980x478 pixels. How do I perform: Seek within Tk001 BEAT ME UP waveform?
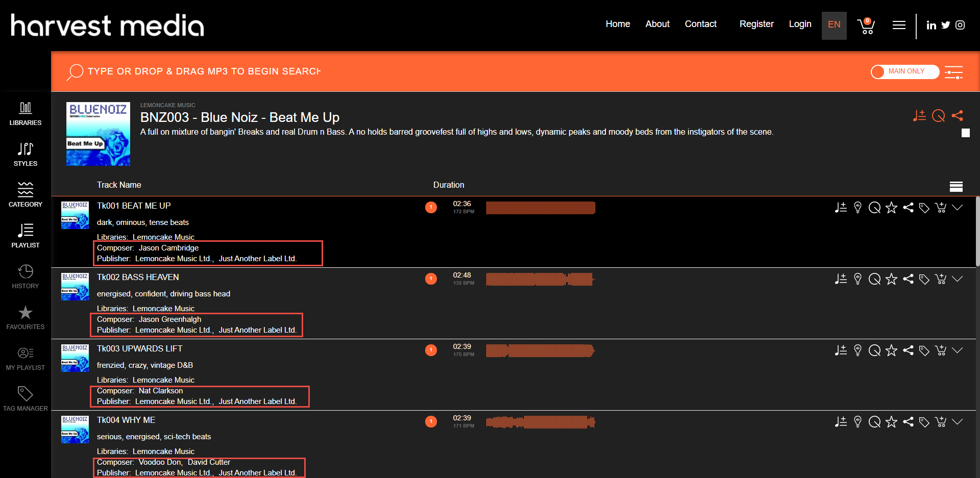pos(541,208)
